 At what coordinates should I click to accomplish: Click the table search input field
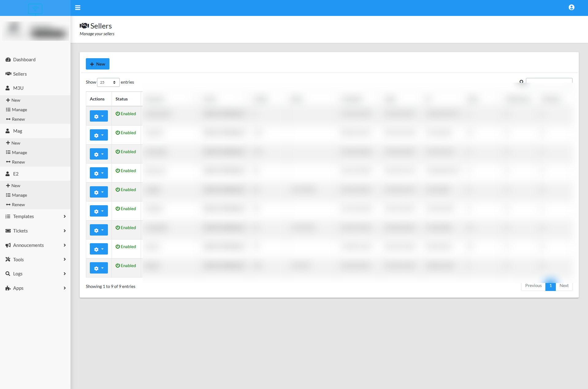(x=549, y=81)
